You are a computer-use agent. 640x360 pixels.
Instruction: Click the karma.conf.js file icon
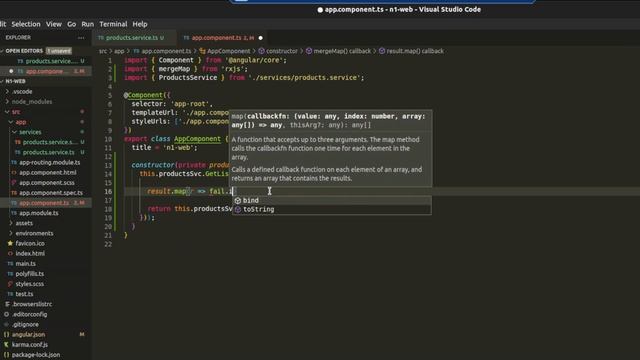tap(6, 344)
